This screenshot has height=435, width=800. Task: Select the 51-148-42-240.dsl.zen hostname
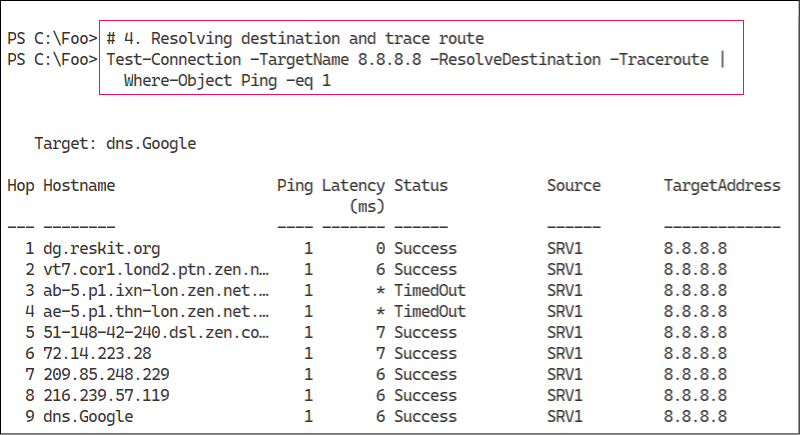point(156,332)
